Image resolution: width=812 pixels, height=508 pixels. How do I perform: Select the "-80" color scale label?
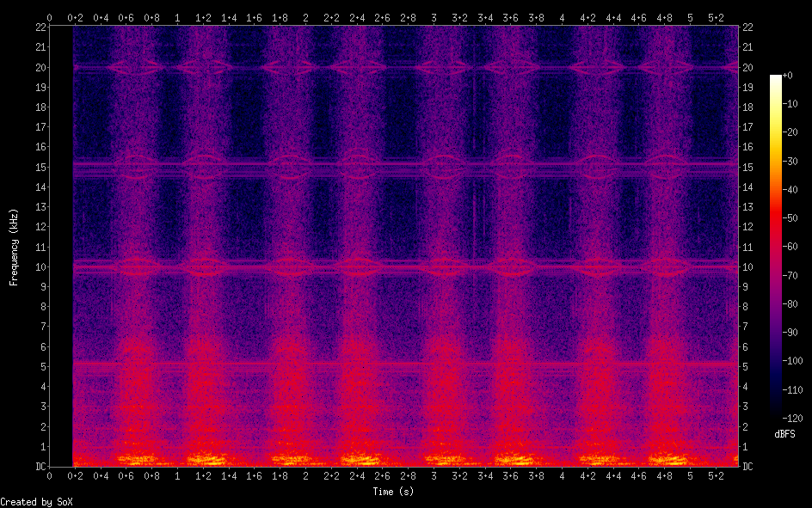(x=790, y=304)
